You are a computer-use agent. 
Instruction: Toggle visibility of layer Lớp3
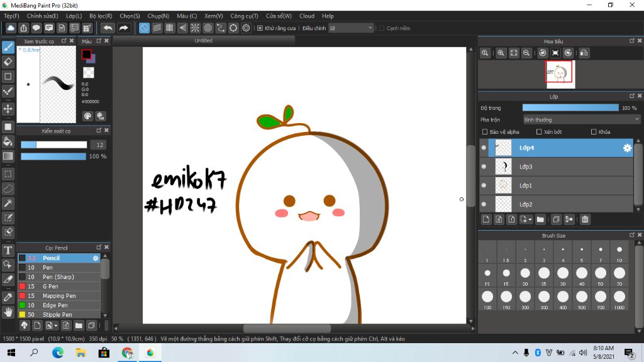(x=484, y=167)
